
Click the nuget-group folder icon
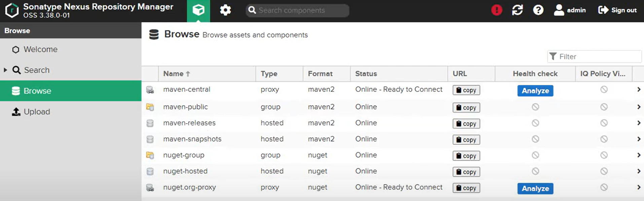coord(150,155)
